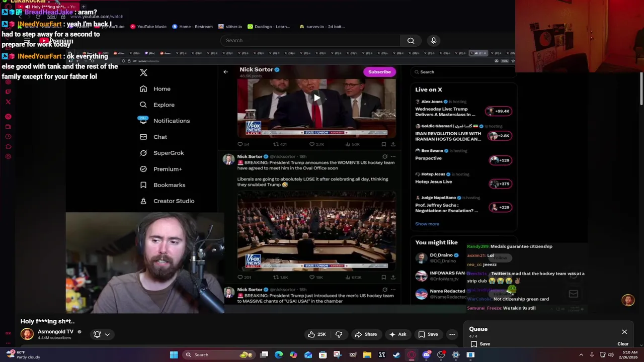Open the chamber video thumbnail in hockey tweet
This screenshot has width=644, height=362.
pos(316,231)
